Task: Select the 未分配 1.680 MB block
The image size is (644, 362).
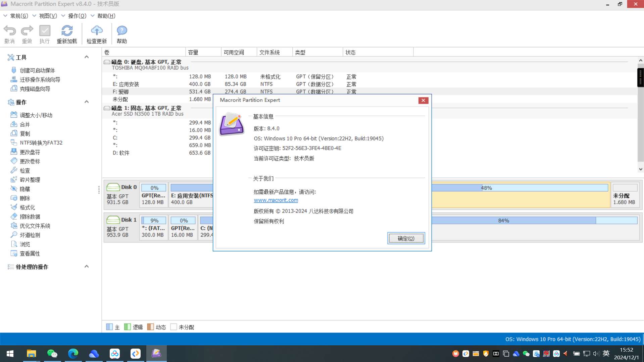Action: [625, 194]
